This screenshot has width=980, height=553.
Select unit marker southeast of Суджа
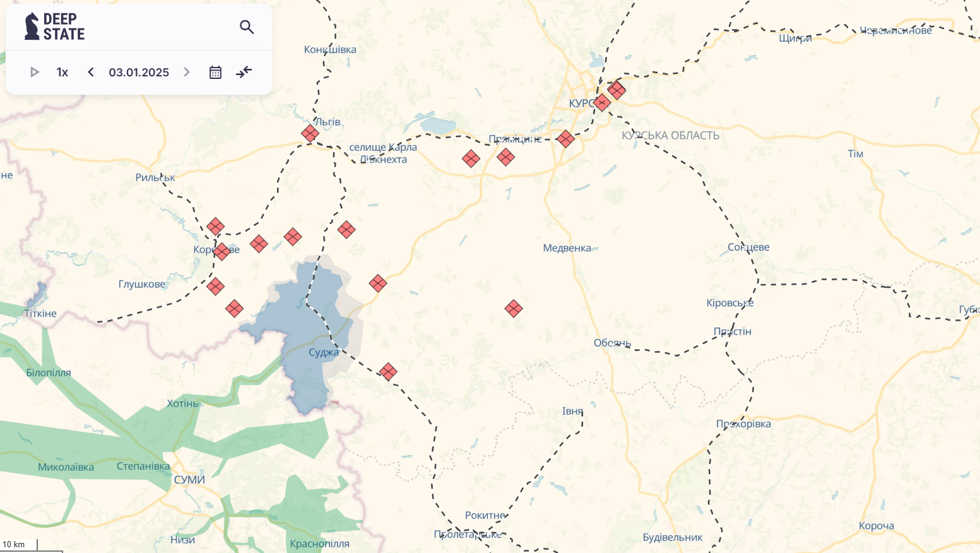click(x=388, y=372)
